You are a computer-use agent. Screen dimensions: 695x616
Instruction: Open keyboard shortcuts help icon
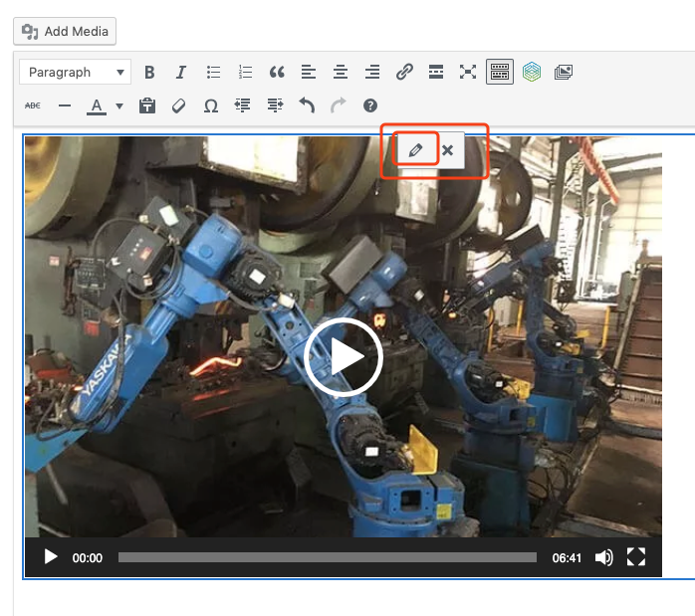pyautogui.click(x=370, y=105)
